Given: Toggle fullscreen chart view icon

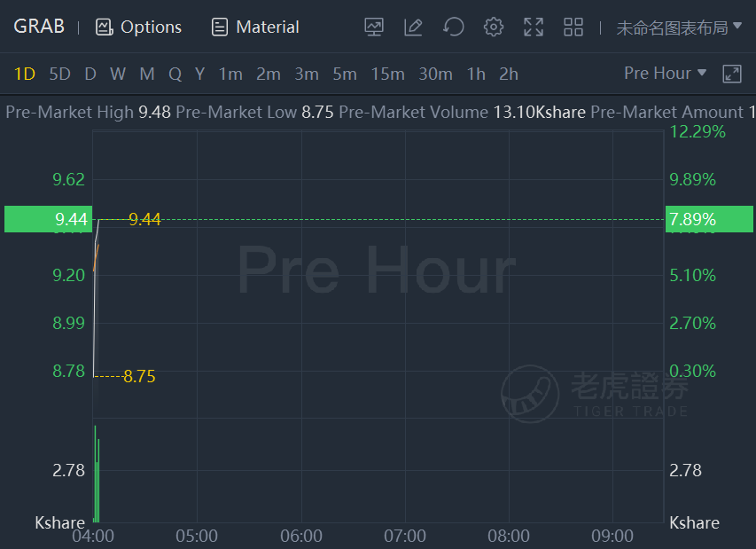Looking at the screenshot, I should [534, 27].
